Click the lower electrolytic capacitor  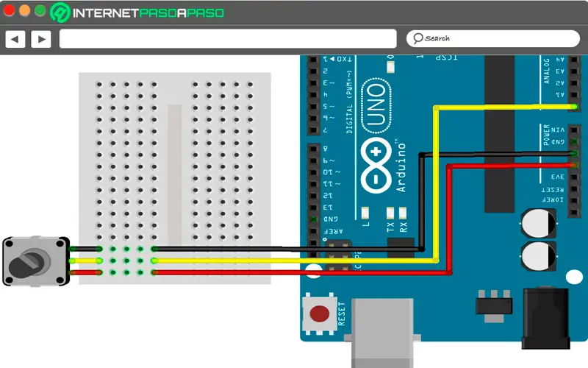coord(539,256)
